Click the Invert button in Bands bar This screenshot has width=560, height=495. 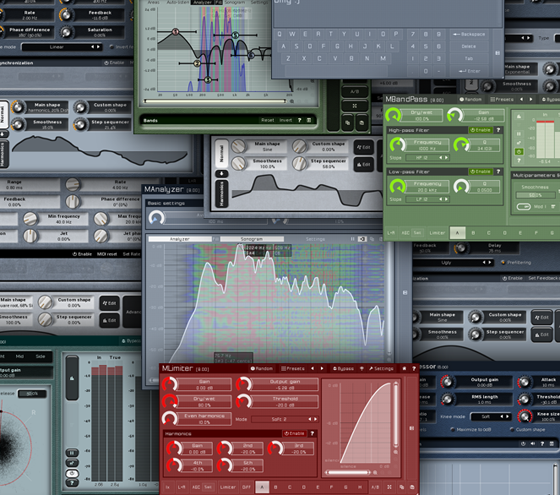click(x=286, y=120)
